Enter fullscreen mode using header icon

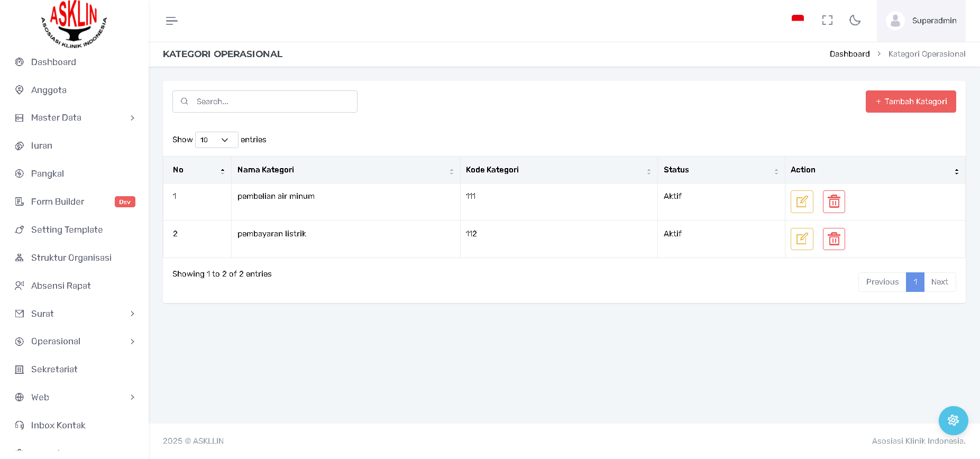[x=827, y=20]
